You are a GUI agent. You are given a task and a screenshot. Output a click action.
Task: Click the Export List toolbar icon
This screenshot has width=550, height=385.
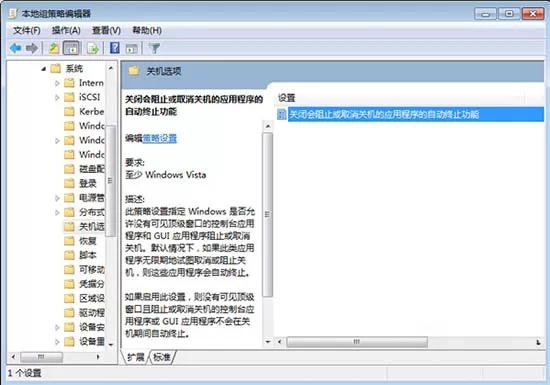(x=93, y=48)
